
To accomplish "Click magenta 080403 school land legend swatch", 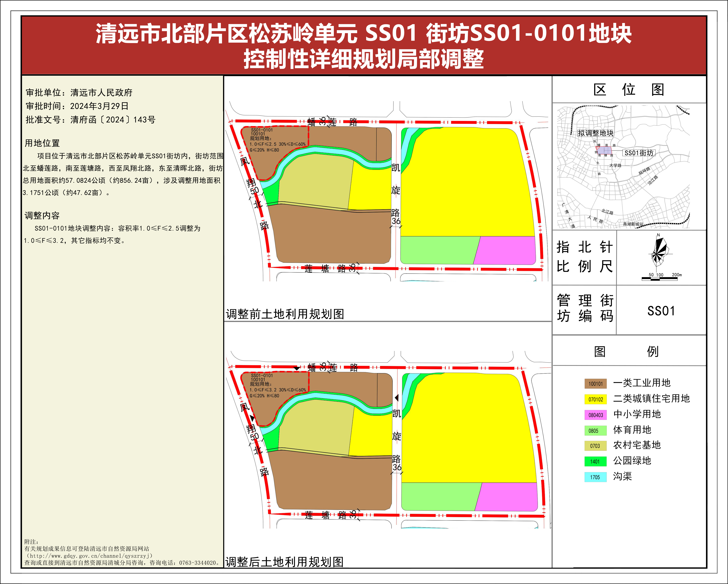I will pos(595,415).
